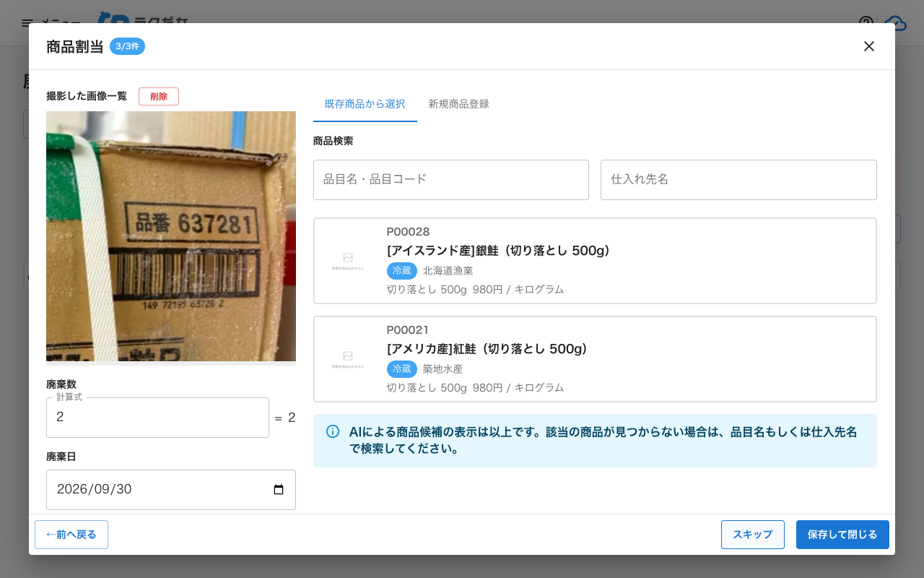The height and width of the screenshot is (578, 924).
Task: Click the info icon in the AI notice
Action: click(x=333, y=431)
